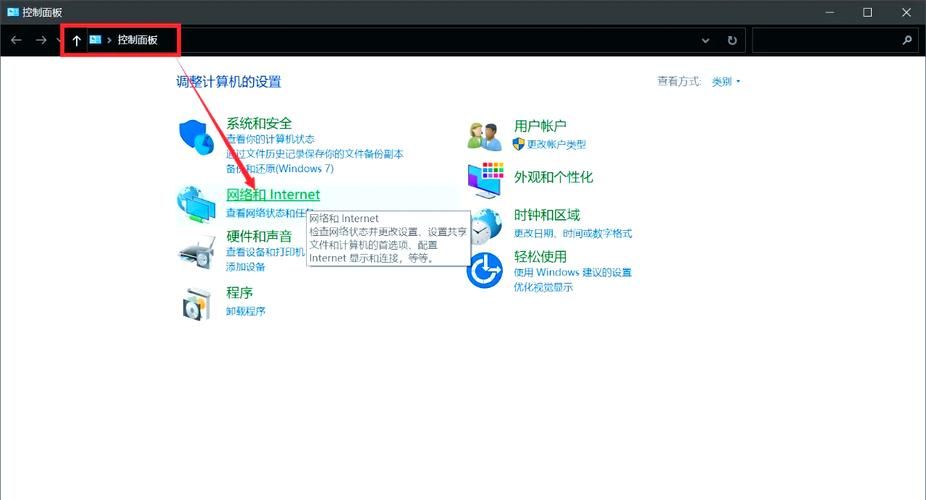The image size is (926, 500).
Task: Go up one level with up arrow
Action: 76,40
